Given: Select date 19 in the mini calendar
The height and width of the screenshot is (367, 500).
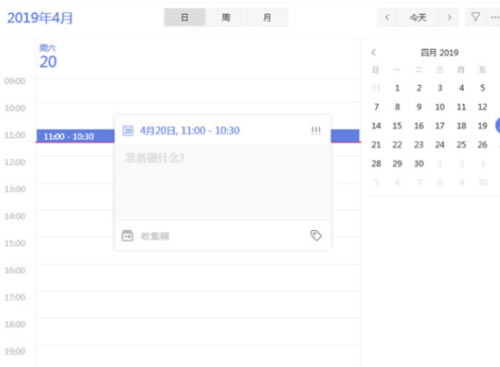Looking at the screenshot, I should coord(482,126).
